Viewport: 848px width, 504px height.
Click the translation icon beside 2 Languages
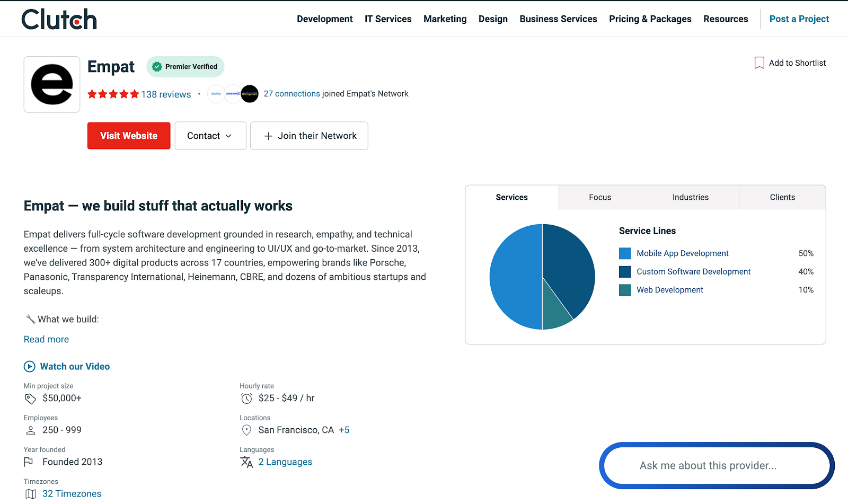pyautogui.click(x=247, y=462)
